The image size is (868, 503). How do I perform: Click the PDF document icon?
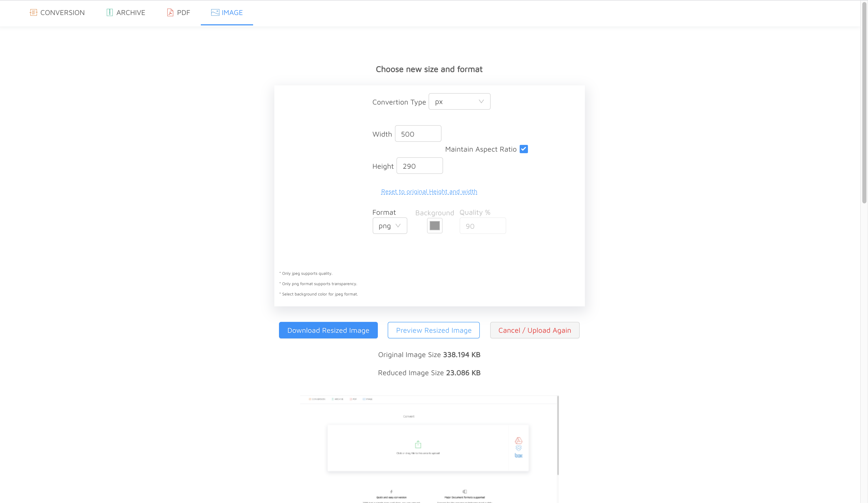(170, 12)
